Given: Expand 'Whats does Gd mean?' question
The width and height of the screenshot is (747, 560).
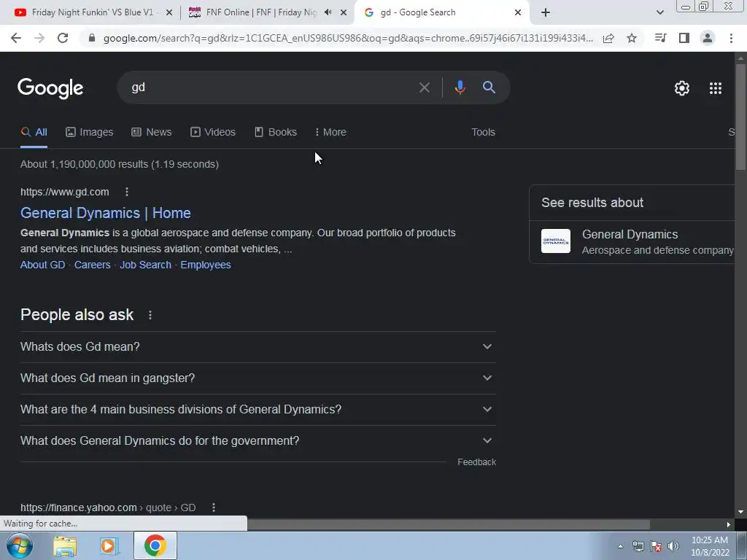Looking at the screenshot, I should click(258, 346).
